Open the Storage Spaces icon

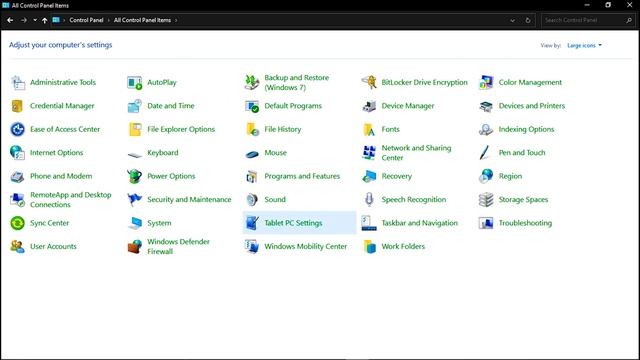point(486,200)
